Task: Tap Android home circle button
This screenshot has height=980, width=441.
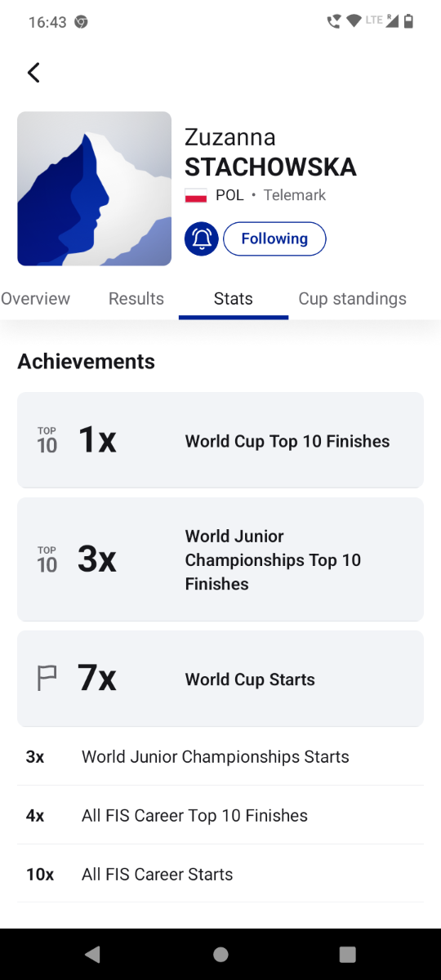Action: coord(220,954)
